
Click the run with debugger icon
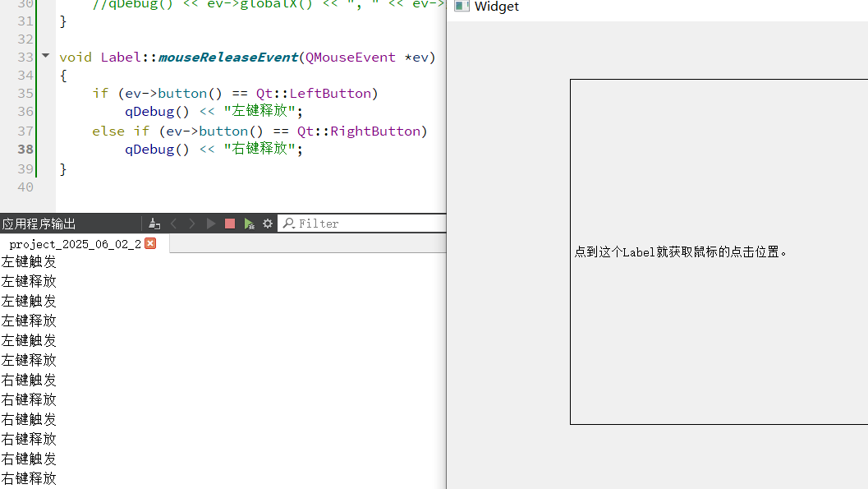[249, 224]
